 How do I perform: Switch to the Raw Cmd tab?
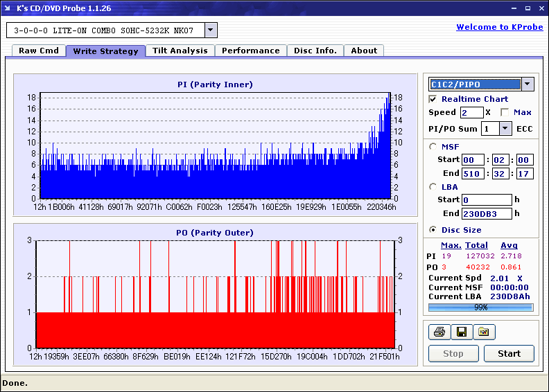click(39, 51)
